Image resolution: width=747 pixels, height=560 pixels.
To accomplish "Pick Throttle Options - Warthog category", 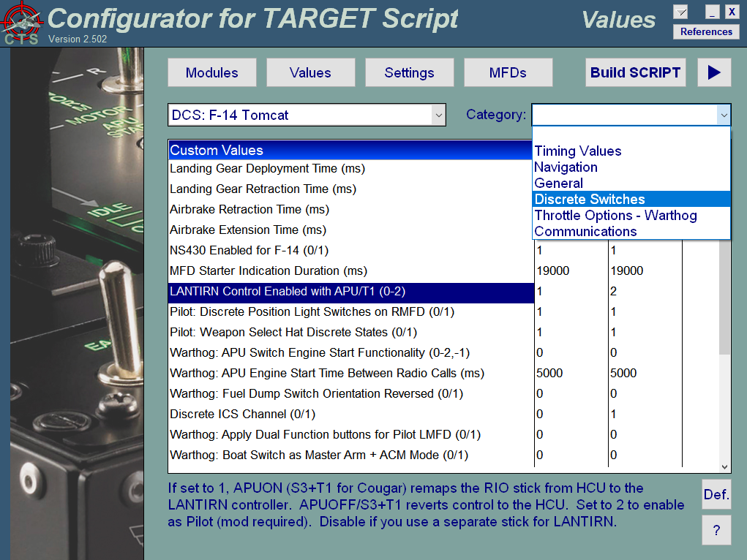I will [615, 216].
